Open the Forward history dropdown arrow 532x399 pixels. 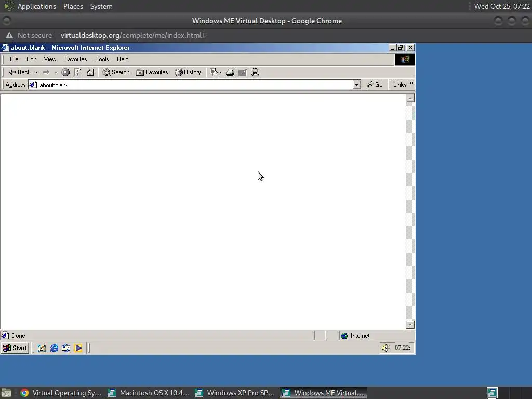56,72
